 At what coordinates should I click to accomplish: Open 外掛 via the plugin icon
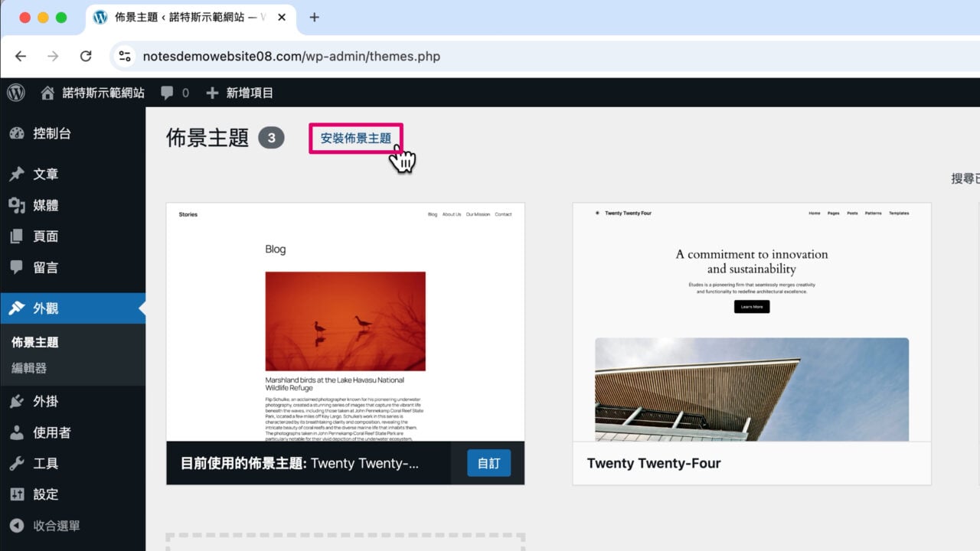tap(18, 401)
